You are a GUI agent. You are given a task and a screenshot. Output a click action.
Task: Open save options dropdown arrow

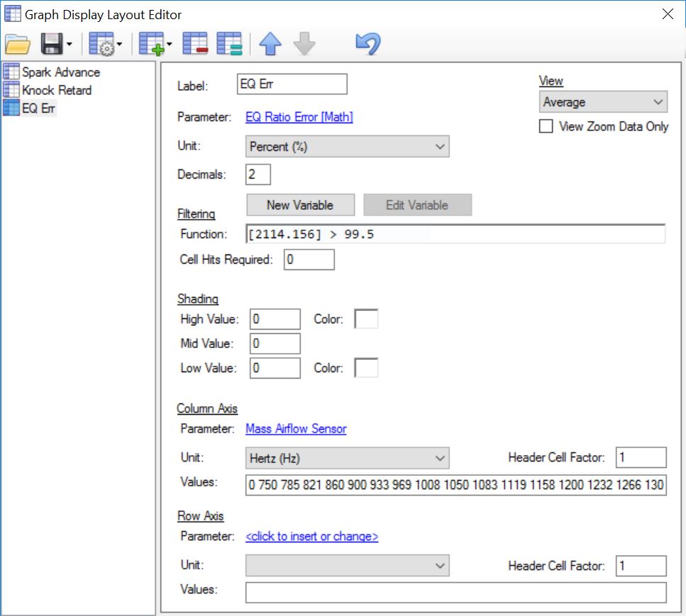[69, 44]
